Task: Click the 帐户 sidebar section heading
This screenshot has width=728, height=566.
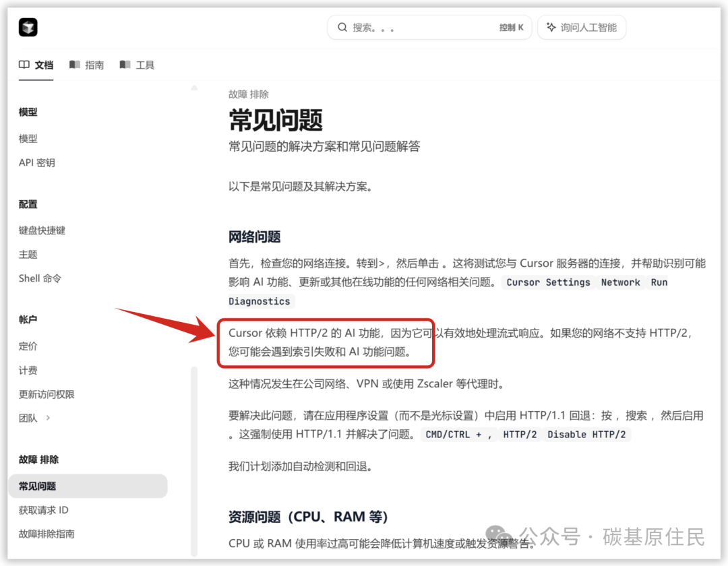Action: pyautogui.click(x=28, y=319)
